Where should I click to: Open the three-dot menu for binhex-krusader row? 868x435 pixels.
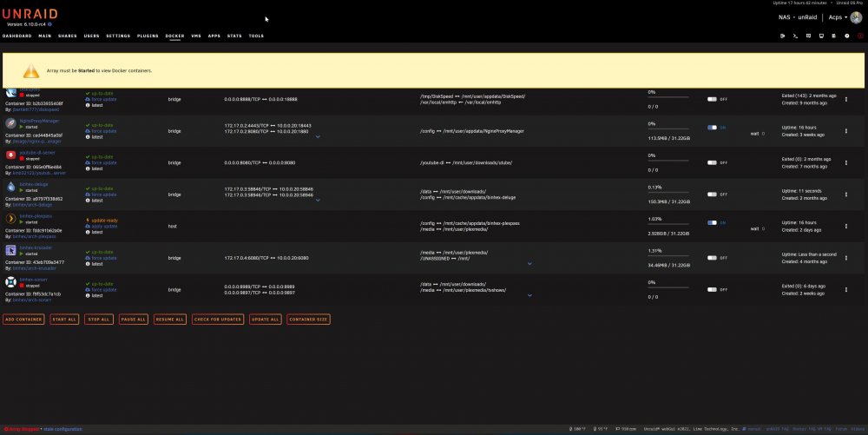(x=845, y=258)
